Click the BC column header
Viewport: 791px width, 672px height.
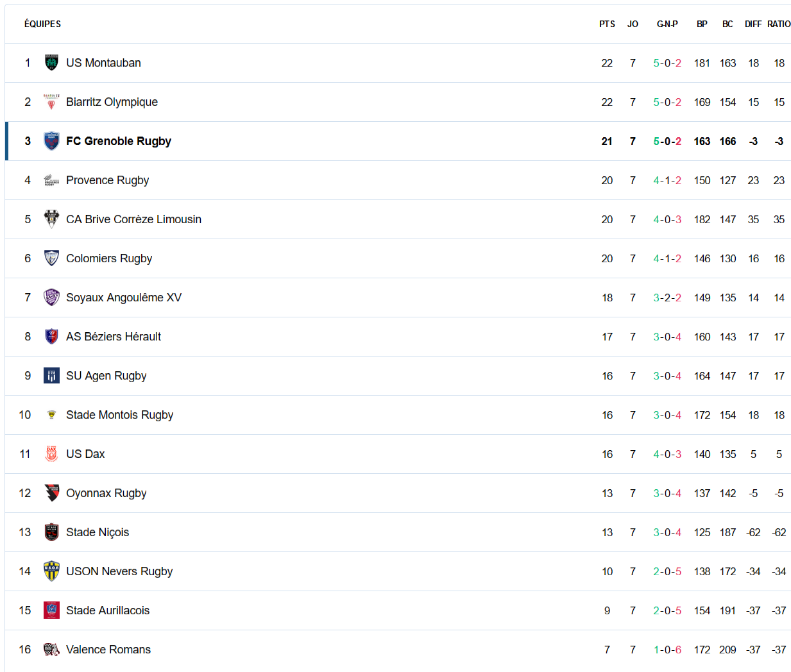click(x=727, y=24)
